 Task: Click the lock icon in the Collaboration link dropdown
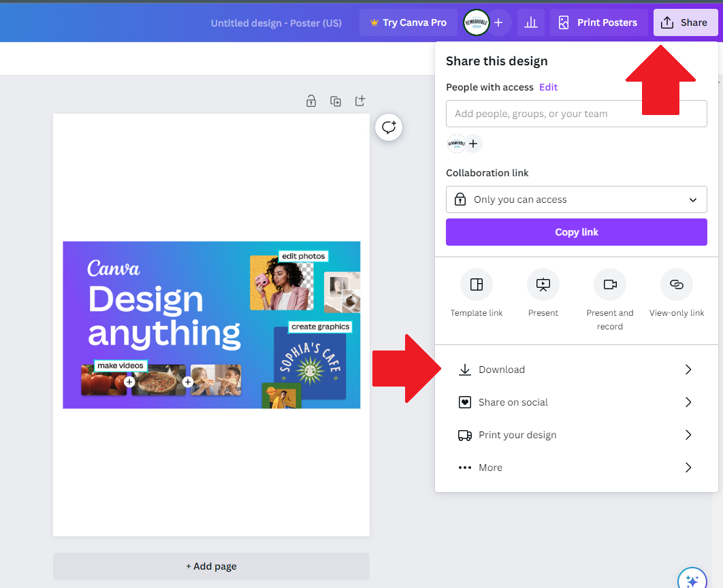coord(460,199)
